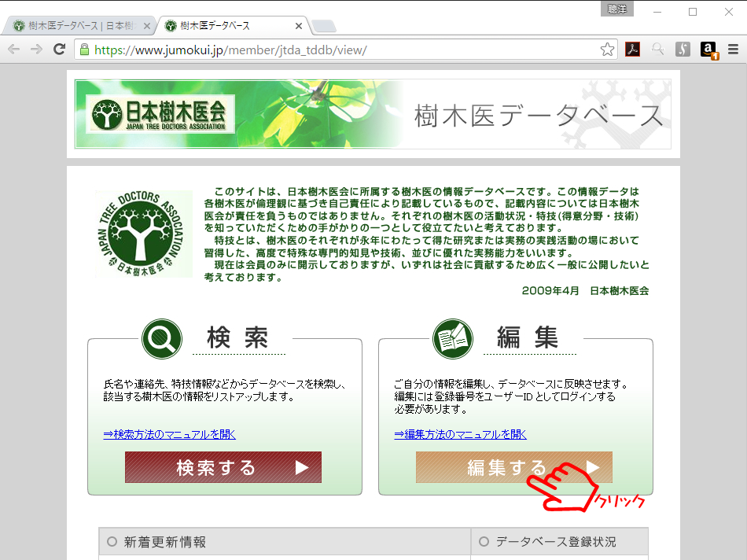Click the 検索 section heading
The image size is (747, 560).
pyautogui.click(x=237, y=338)
